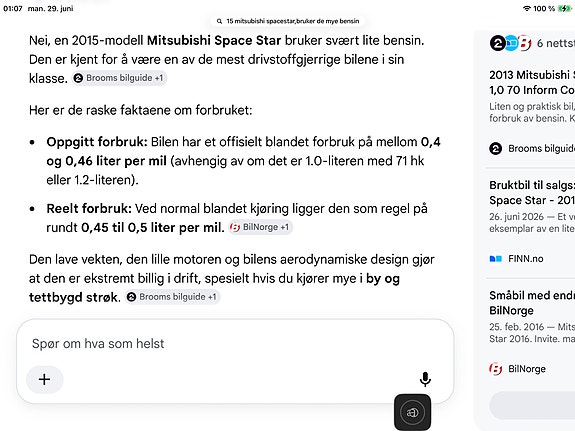
Task: Click the BilNorge logo icon in sidebar
Action: coord(495,369)
